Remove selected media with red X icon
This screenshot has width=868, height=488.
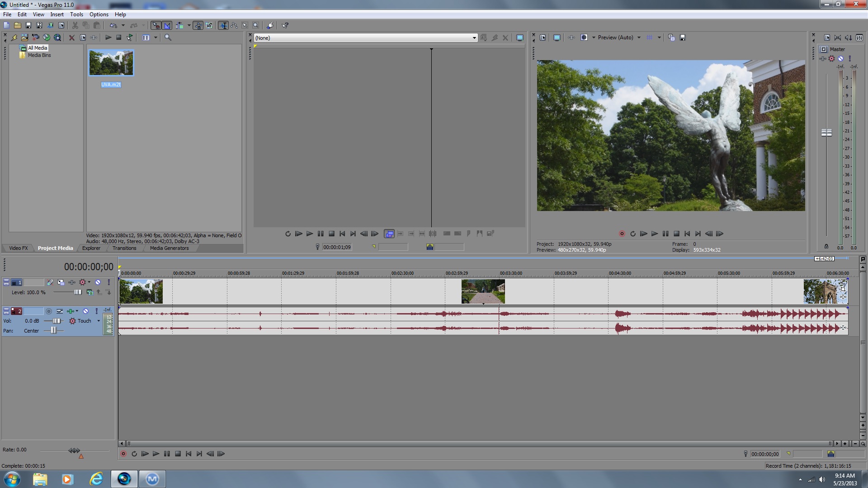(x=71, y=38)
